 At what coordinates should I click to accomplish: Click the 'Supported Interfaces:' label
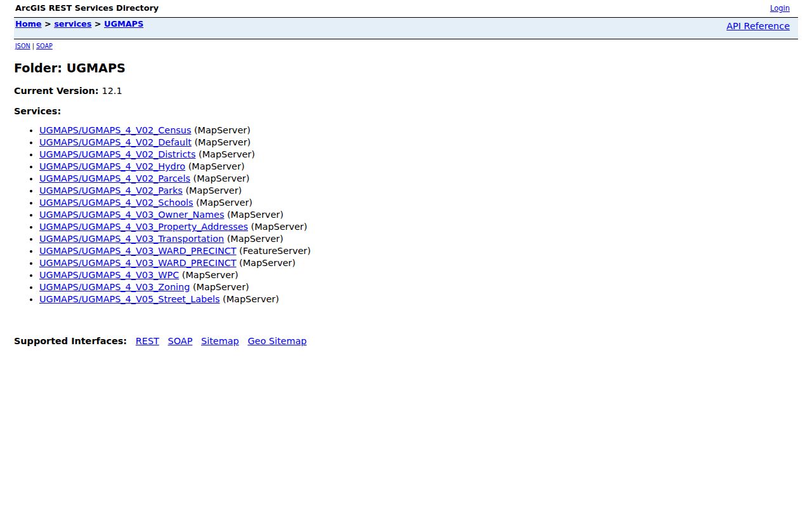(x=70, y=341)
